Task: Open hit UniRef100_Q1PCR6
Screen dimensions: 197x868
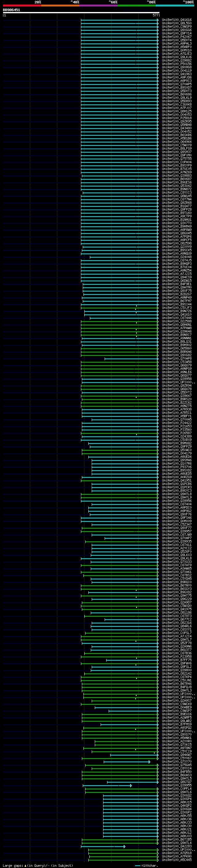Action: [x=177, y=484]
